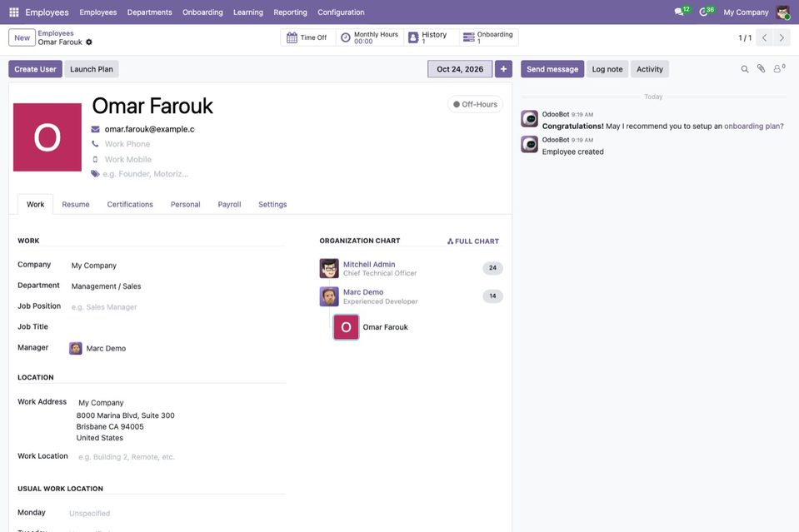
Task: Open the Onboarding stat button
Action: [489, 37]
